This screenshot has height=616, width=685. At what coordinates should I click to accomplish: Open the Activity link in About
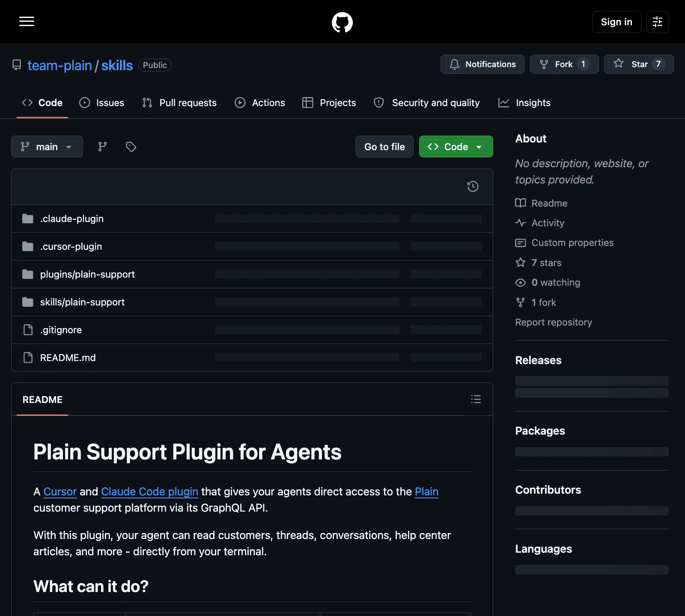(539, 223)
